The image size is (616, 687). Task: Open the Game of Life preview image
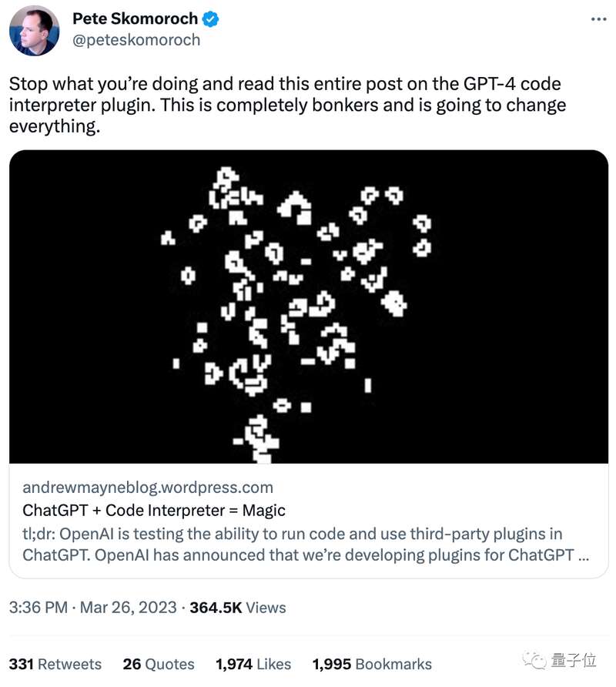tap(309, 307)
